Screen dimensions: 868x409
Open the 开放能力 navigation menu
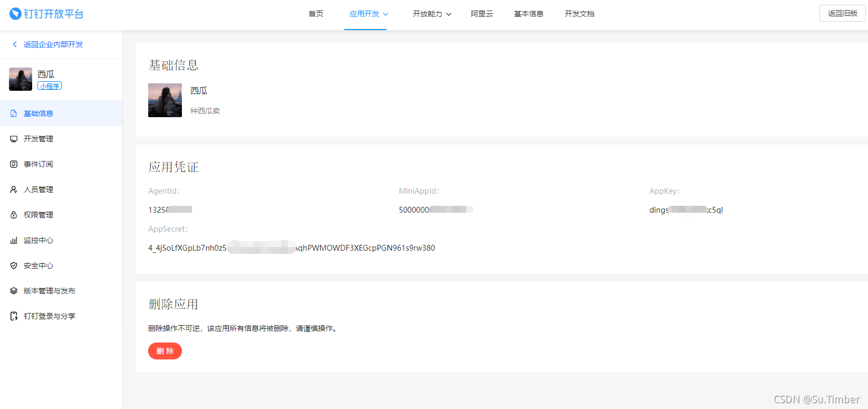(428, 14)
